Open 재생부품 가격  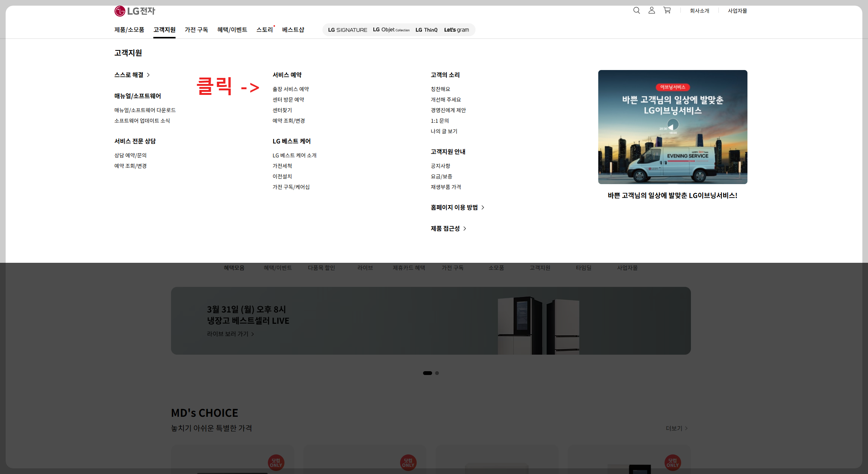coord(446,187)
